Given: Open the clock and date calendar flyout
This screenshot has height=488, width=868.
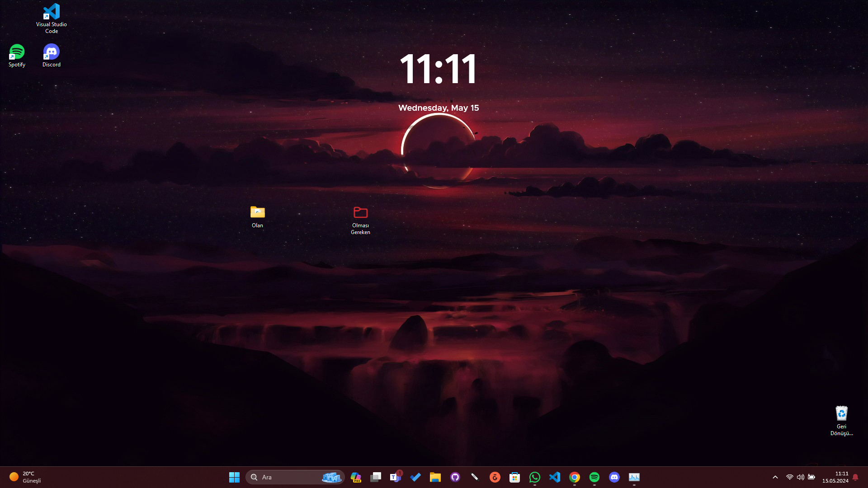Looking at the screenshot, I should 835,477.
